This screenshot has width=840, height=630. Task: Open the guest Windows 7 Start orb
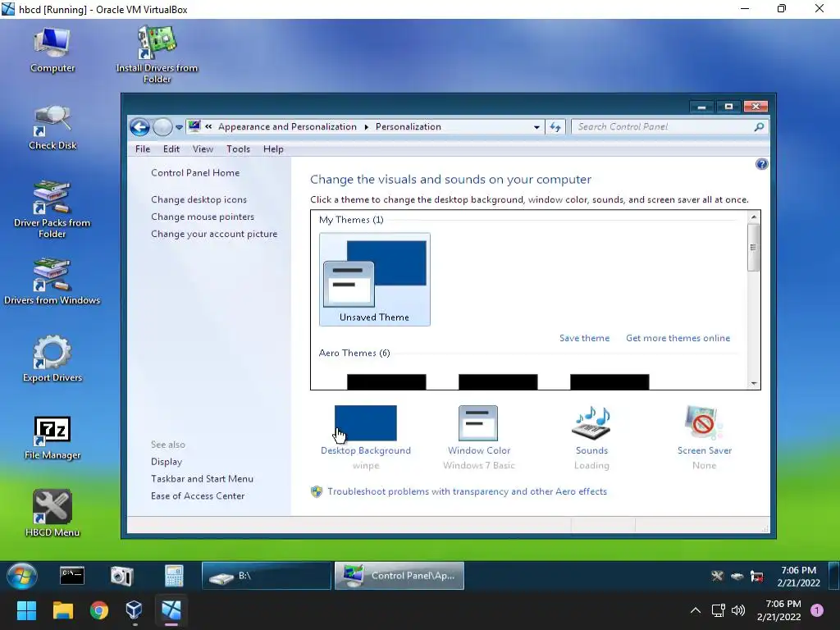coord(22,576)
